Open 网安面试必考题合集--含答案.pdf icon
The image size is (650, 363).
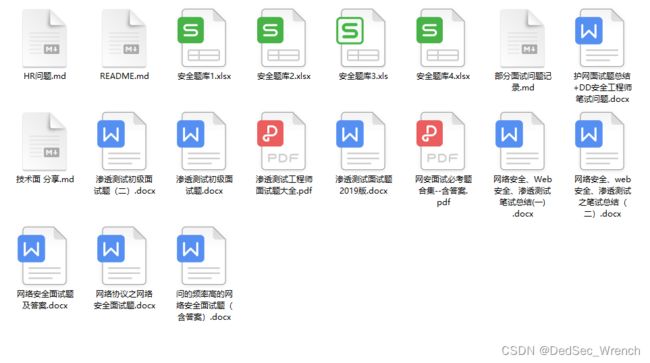tap(441, 141)
